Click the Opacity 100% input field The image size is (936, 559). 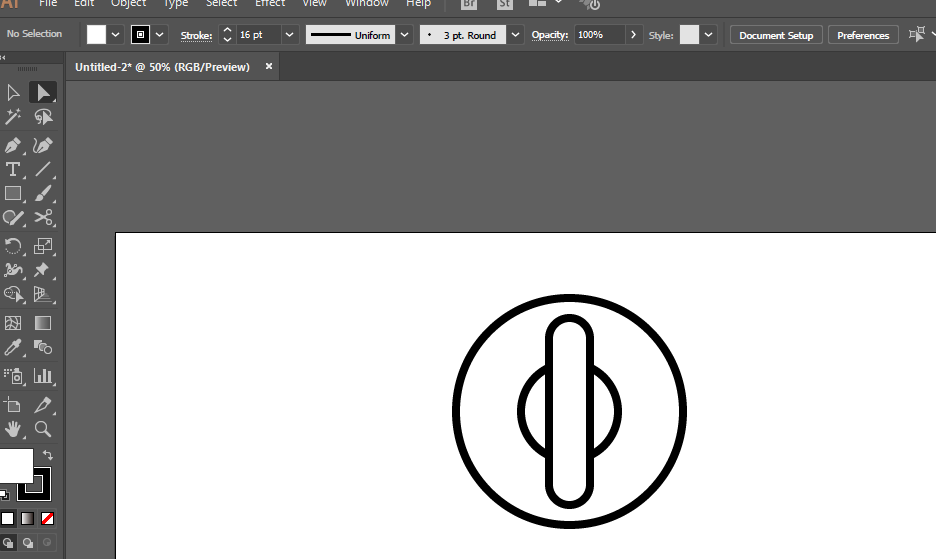(599, 35)
